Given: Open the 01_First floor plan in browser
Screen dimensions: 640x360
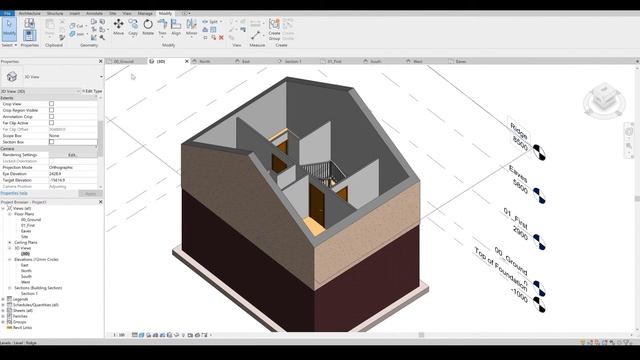Looking at the screenshot, I should pos(28,225).
